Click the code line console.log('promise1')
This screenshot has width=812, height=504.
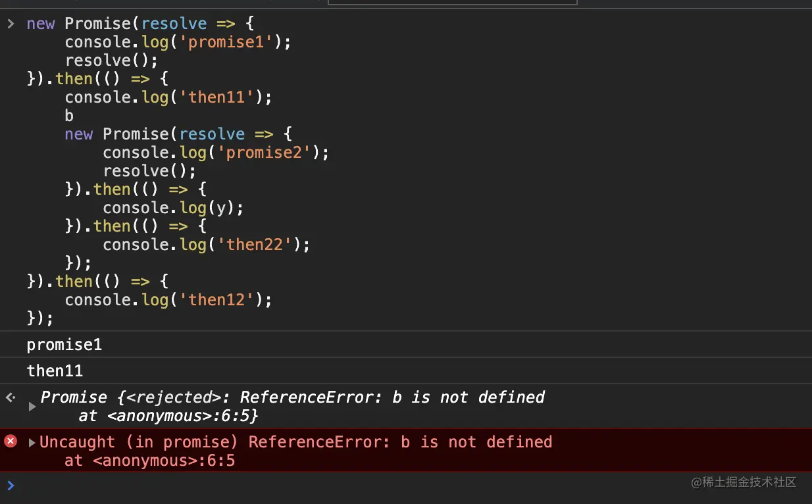178,42
